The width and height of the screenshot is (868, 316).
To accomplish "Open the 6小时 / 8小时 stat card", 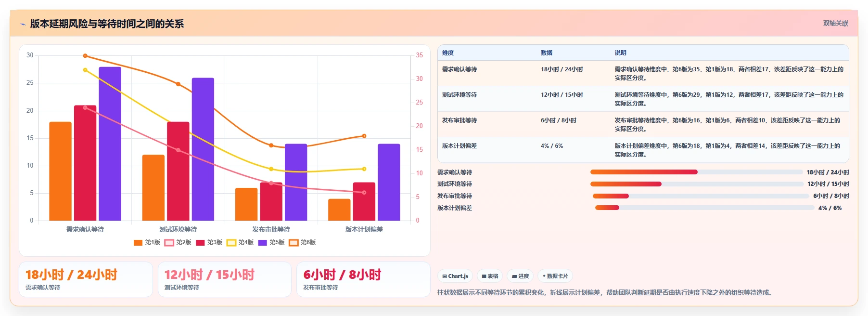I will point(363,279).
